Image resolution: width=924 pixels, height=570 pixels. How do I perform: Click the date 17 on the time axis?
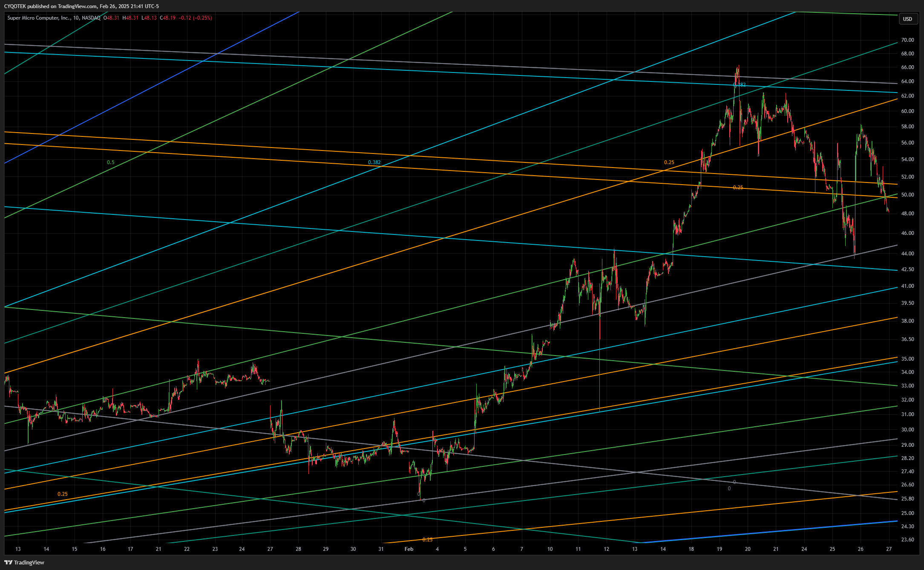point(130,549)
